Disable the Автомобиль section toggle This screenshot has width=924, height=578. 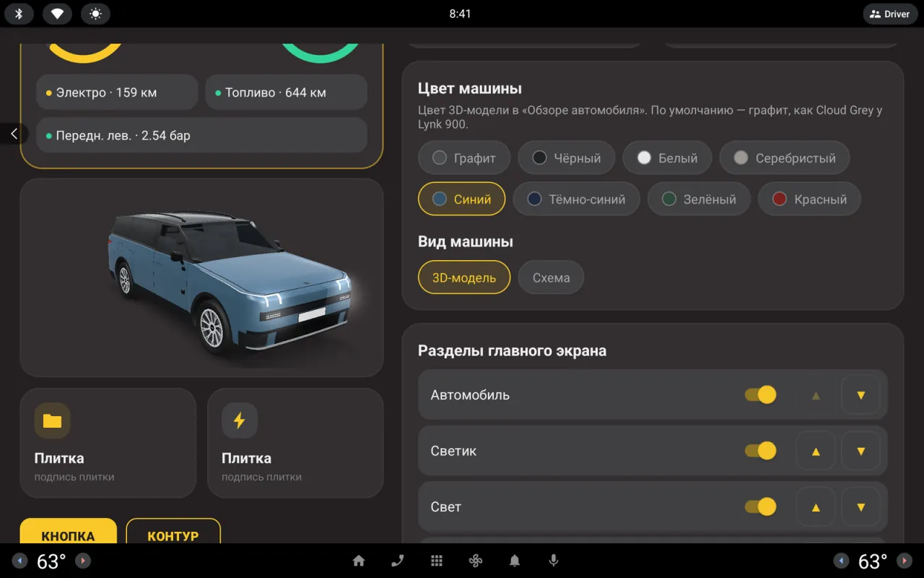pos(761,395)
